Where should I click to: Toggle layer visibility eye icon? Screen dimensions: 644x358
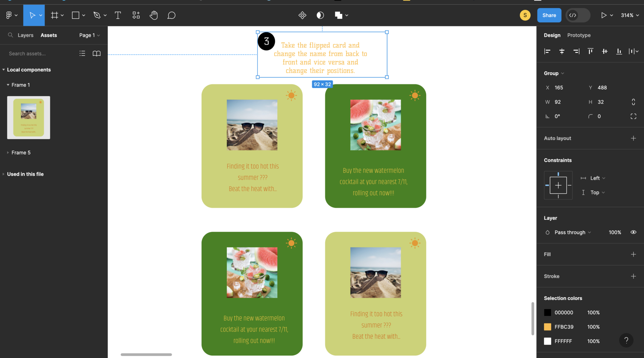pos(633,232)
